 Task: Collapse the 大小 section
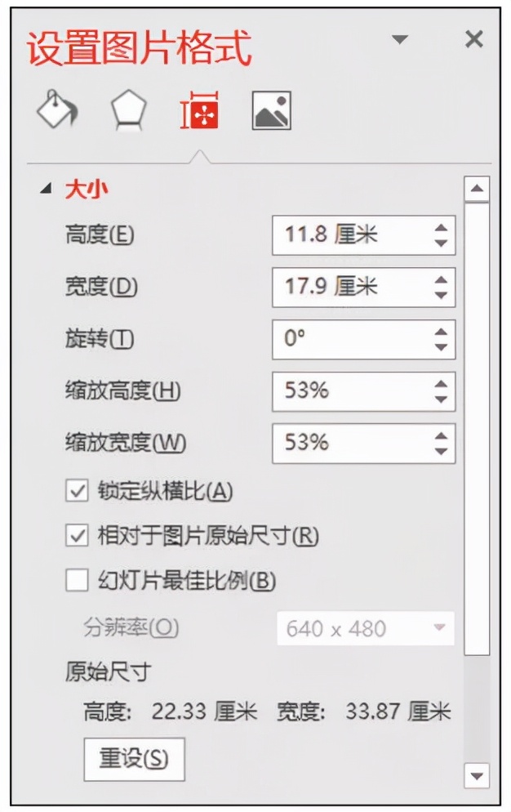pos(45,190)
